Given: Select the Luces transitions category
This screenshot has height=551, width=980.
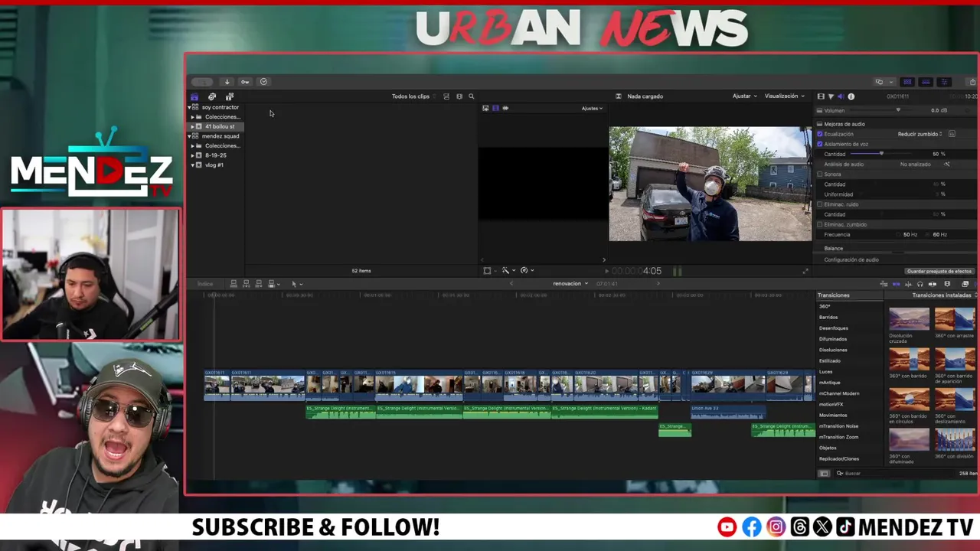Looking at the screenshot, I should [826, 372].
